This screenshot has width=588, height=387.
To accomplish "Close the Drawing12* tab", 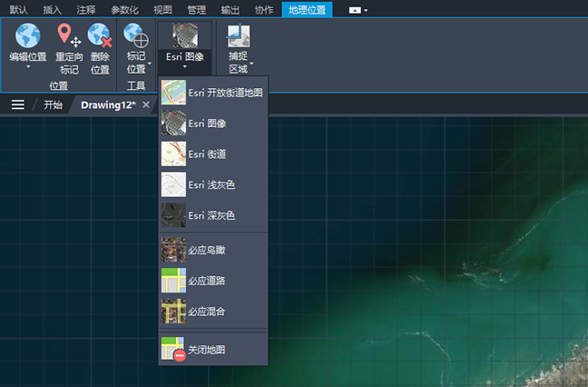I will tap(146, 104).
